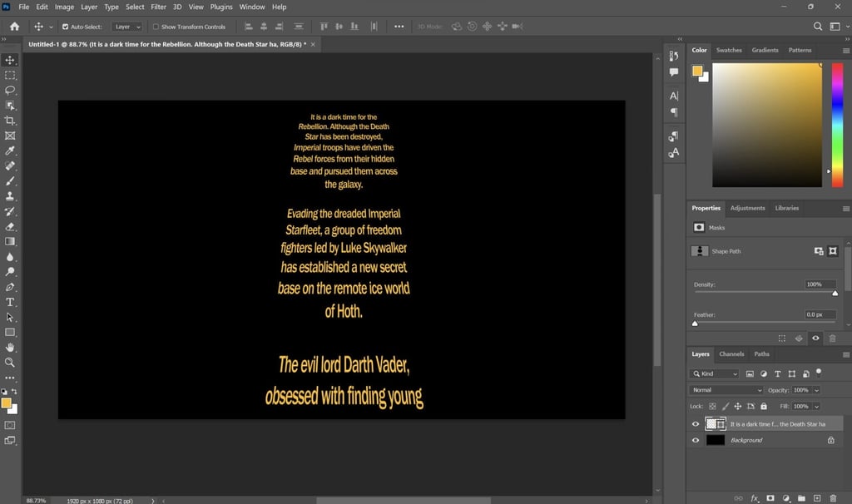Select the Rectangular Marquee tool
The height and width of the screenshot is (504, 852).
[10, 75]
